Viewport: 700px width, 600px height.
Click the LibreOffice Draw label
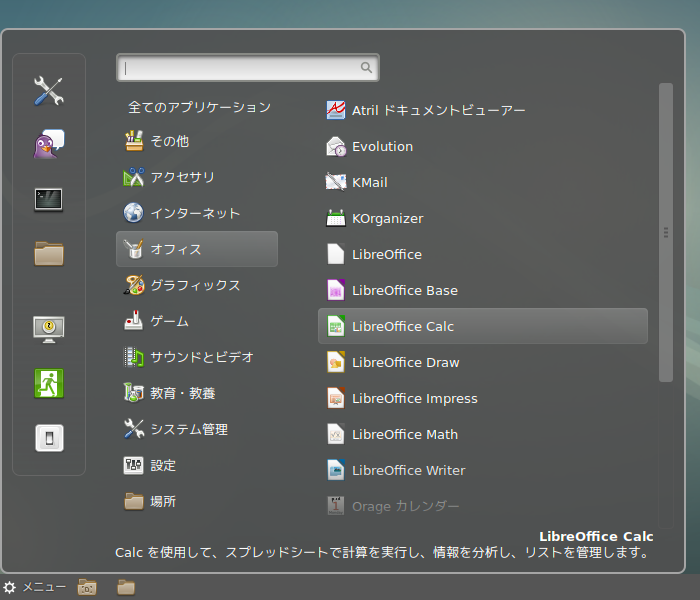coord(405,362)
